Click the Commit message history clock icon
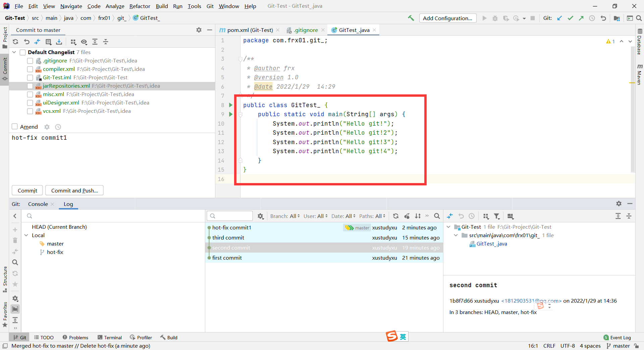 click(58, 127)
